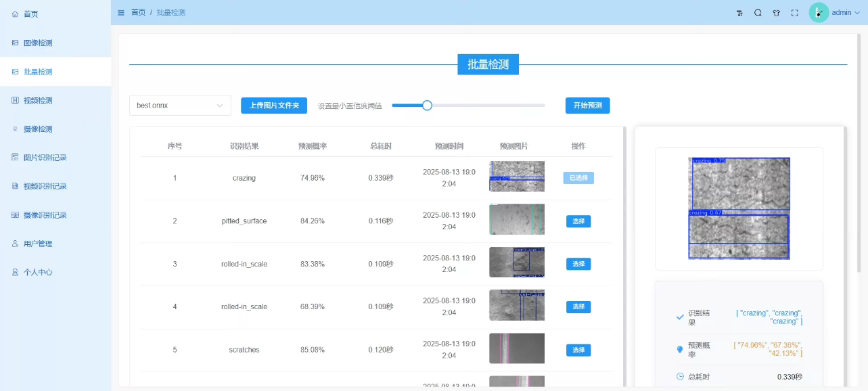Open the row 4 rolled-in_scale thumbnail

517,305
